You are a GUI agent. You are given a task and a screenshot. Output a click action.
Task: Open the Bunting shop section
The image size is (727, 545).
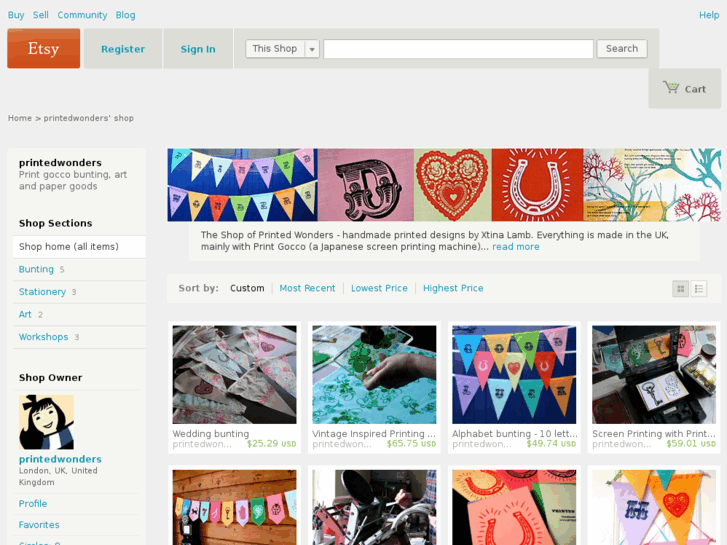point(36,269)
